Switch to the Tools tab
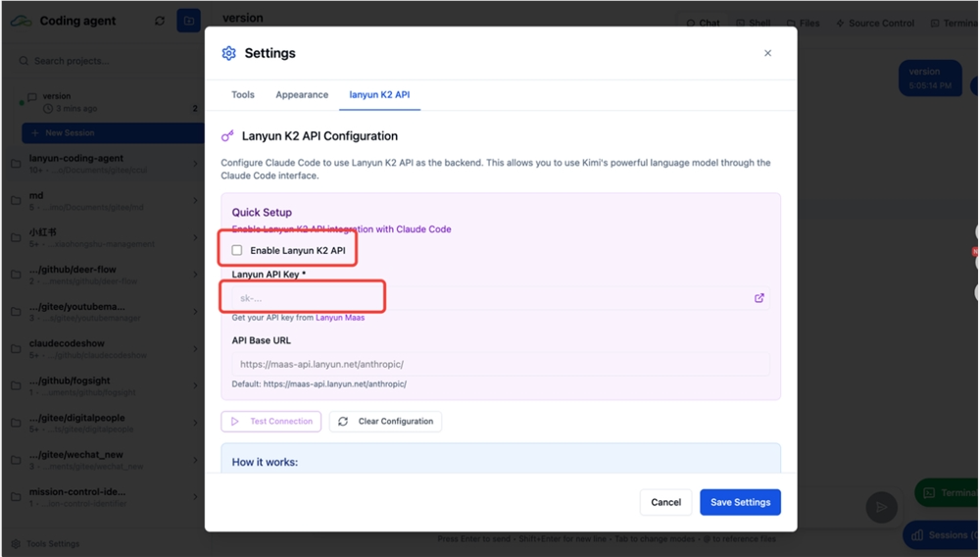The image size is (980, 557). click(x=243, y=95)
